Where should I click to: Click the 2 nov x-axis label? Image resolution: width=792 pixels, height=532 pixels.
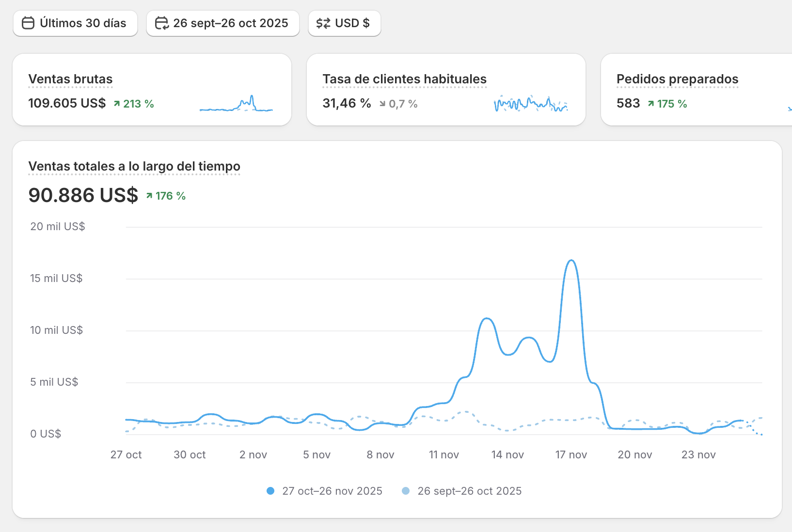(253, 454)
